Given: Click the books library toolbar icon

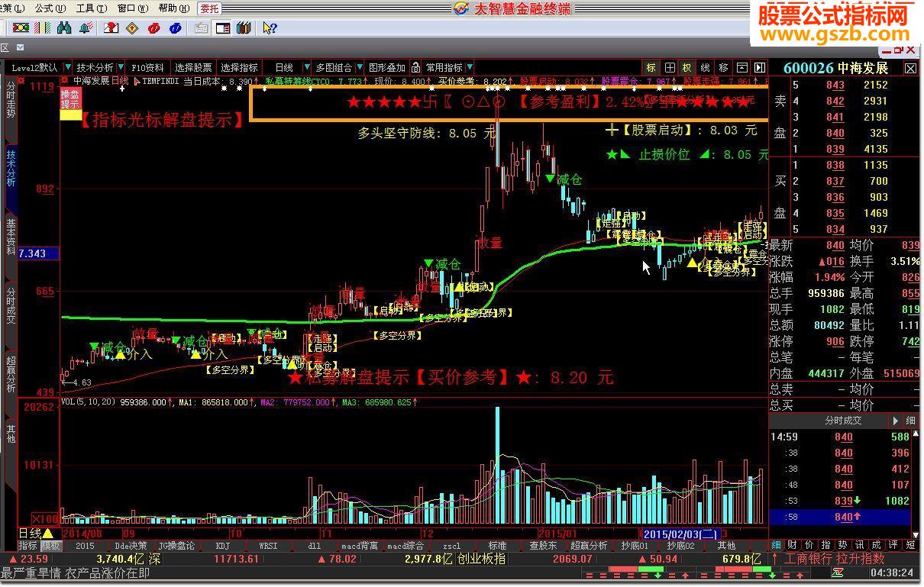Looking at the screenshot, I should tap(244, 28).
